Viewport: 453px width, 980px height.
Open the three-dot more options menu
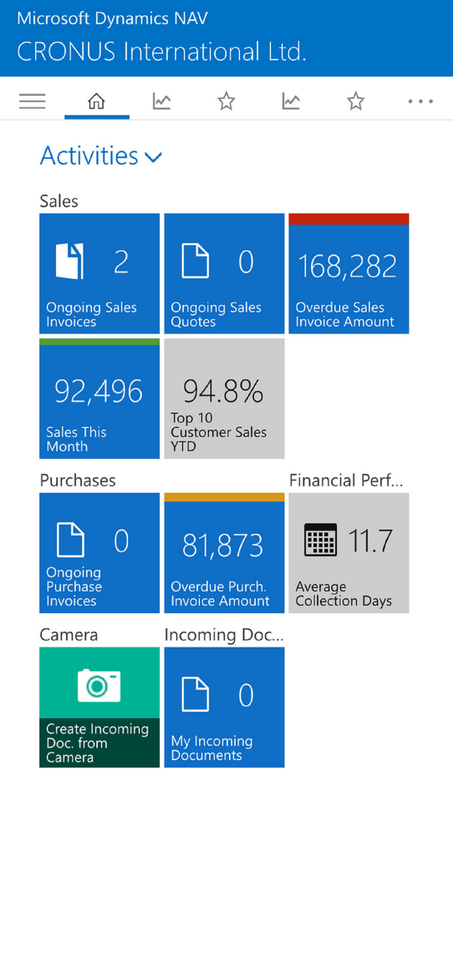[421, 101]
